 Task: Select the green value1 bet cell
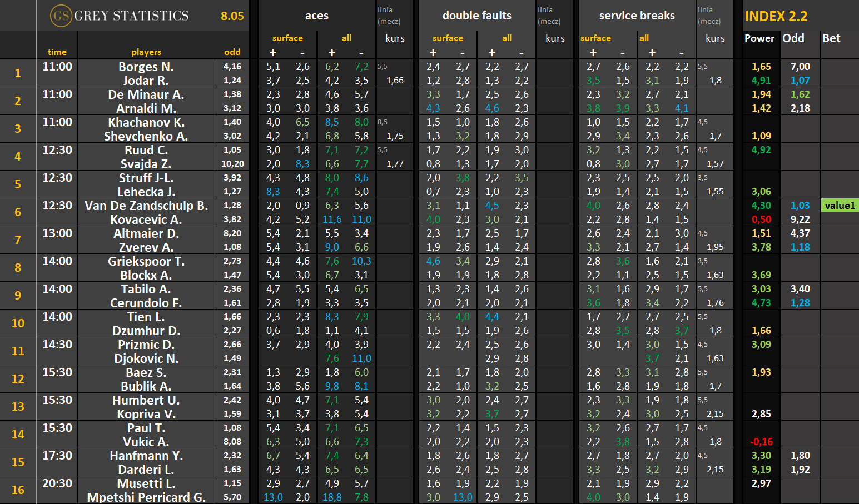(x=840, y=206)
